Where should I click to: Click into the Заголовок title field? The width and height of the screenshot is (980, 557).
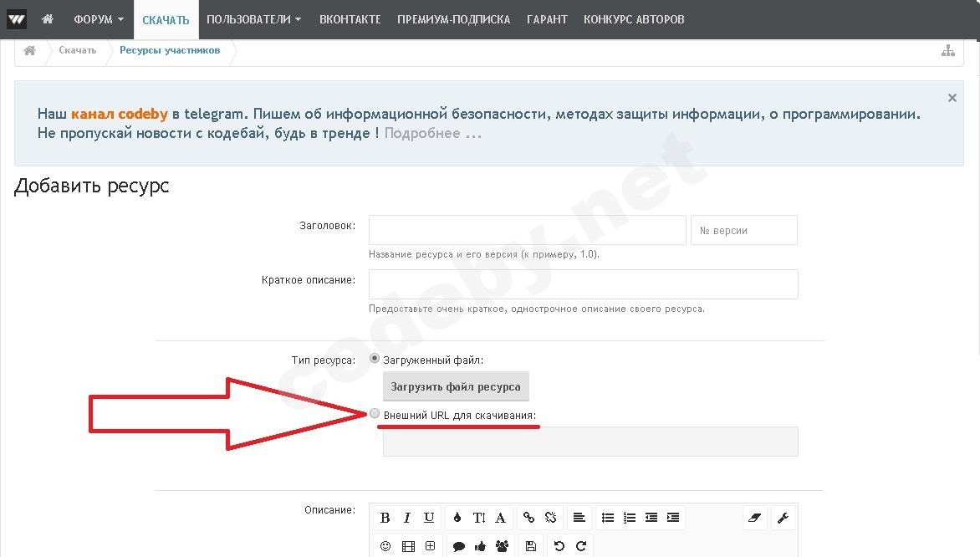click(528, 230)
